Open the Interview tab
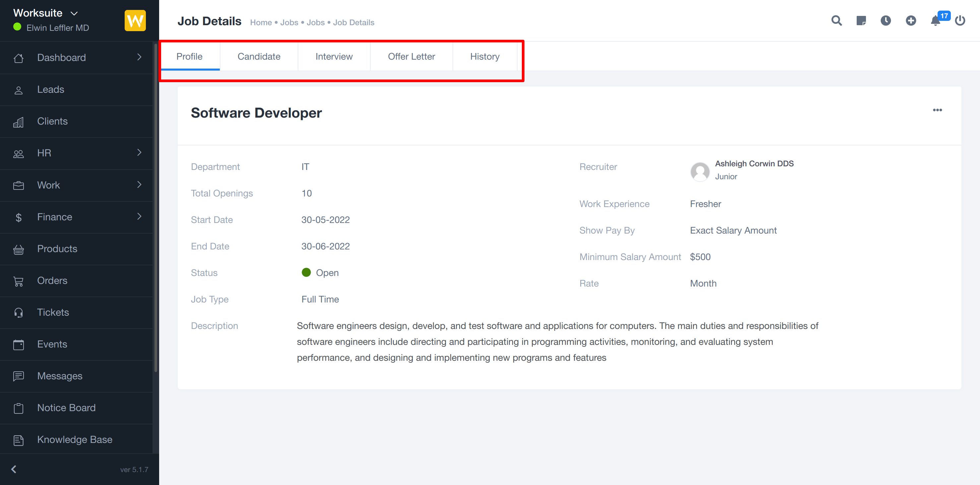This screenshot has height=485, width=980. pyautogui.click(x=334, y=57)
